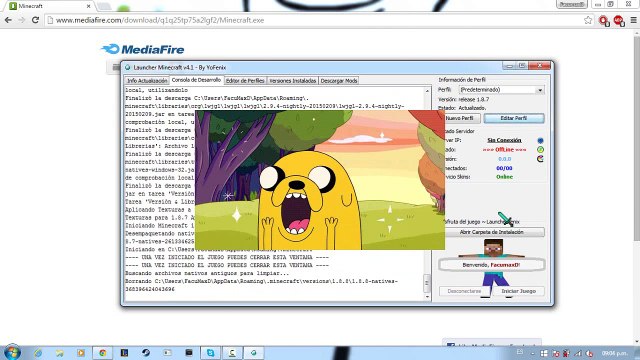The image size is (640, 360).
Task: Click the Windows flag icon in system tray
Action: (544, 353)
